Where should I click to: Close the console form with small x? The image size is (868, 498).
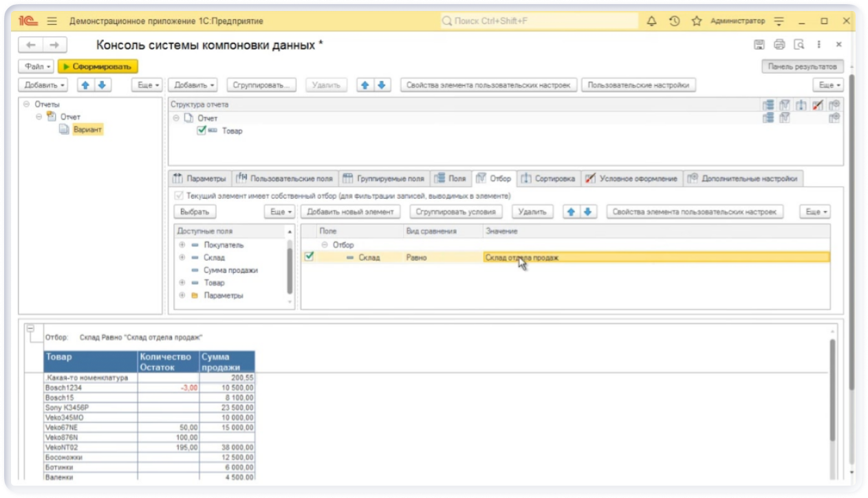tap(838, 45)
